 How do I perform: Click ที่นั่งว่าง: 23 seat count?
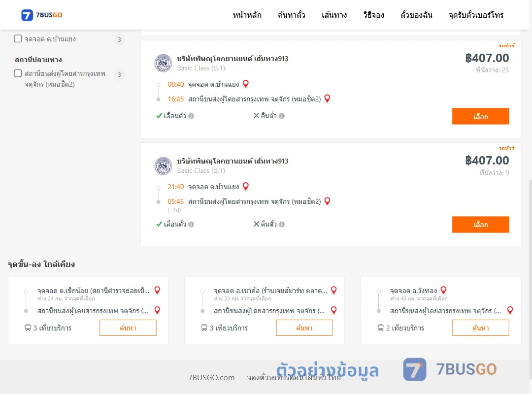(492, 70)
